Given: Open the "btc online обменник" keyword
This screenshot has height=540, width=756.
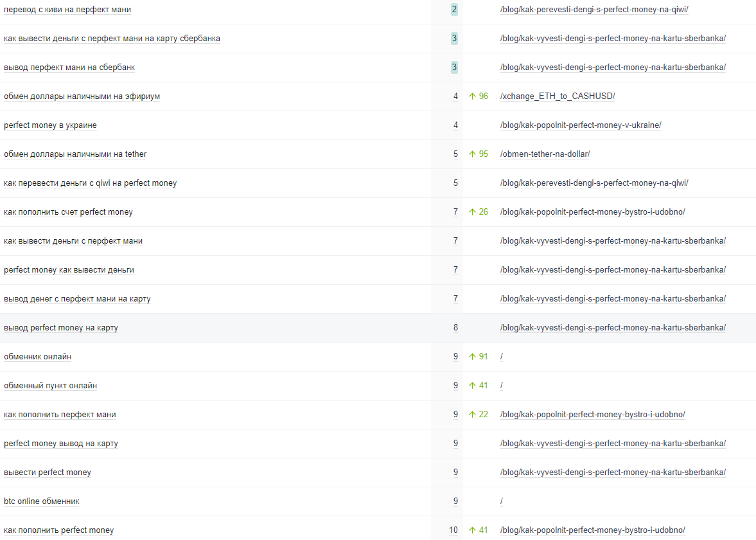Looking at the screenshot, I should (x=42, y=502).
